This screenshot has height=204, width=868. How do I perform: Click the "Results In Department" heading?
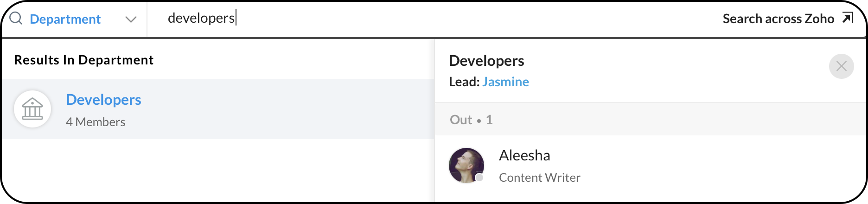click(84, 60)
